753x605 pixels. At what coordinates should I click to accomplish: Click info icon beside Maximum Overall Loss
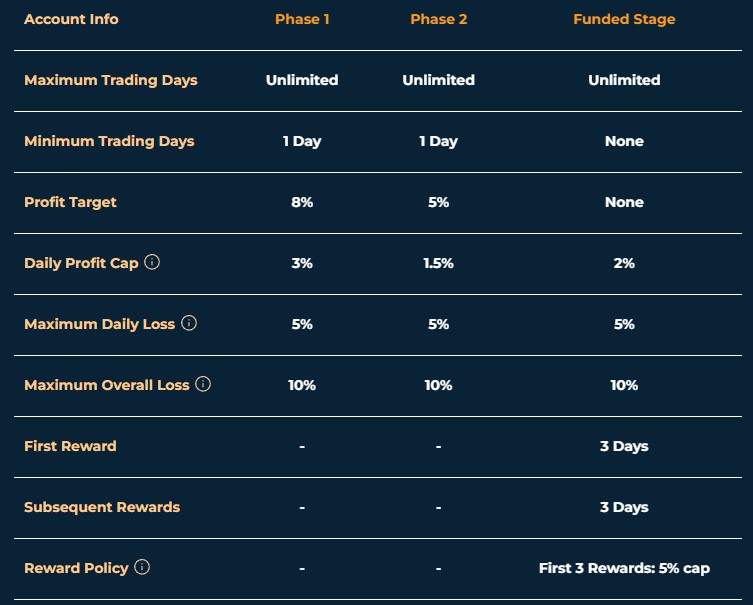203,384
